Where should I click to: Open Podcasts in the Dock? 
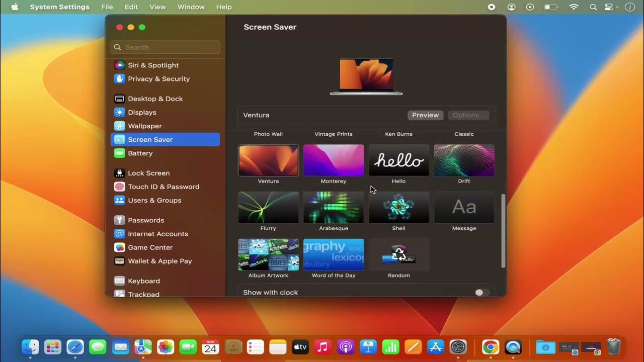click(x=345, y=347)
